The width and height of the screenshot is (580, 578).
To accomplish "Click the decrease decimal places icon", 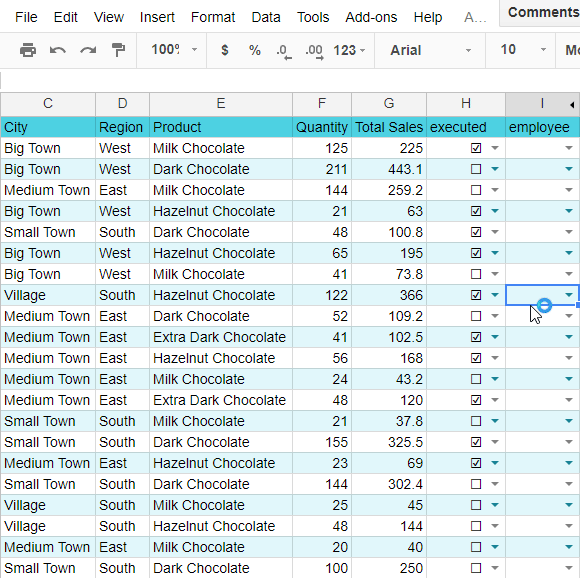I will (284, 51).
